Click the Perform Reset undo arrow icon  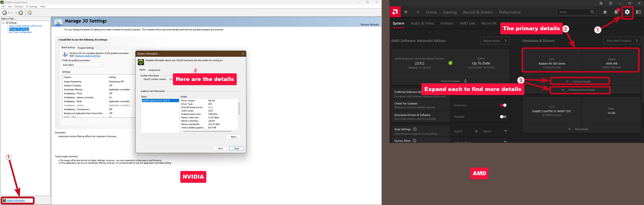(505, 141)
